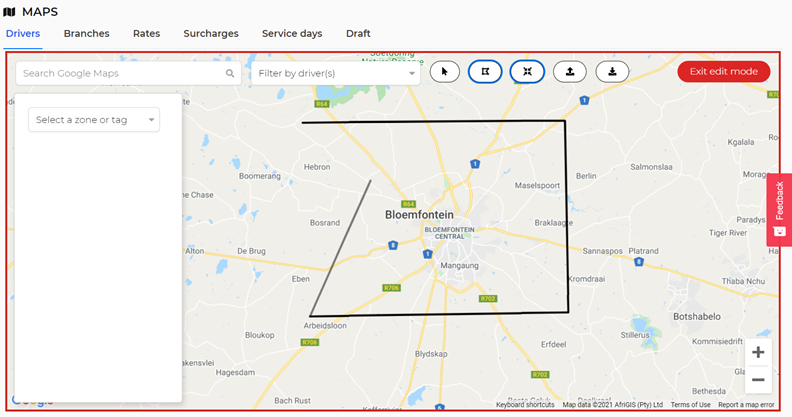The image size is (792, 417).
Task: Click the Kromdraai place label
Action: pyautogui.click(x=586, y=279)
